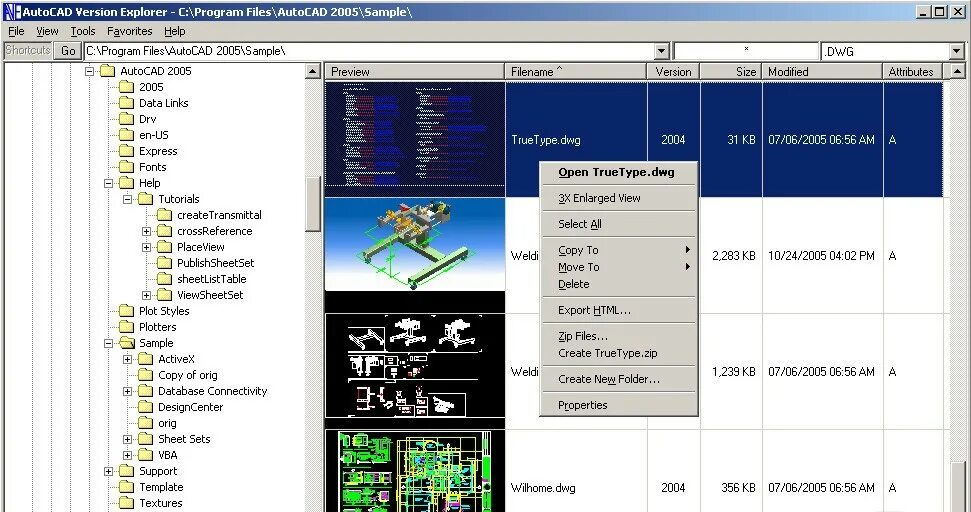Viewport: 971px width, 512px height.
Task: Click the TrueType.dwg preview thumbnail
Action: tap(415, 139)
